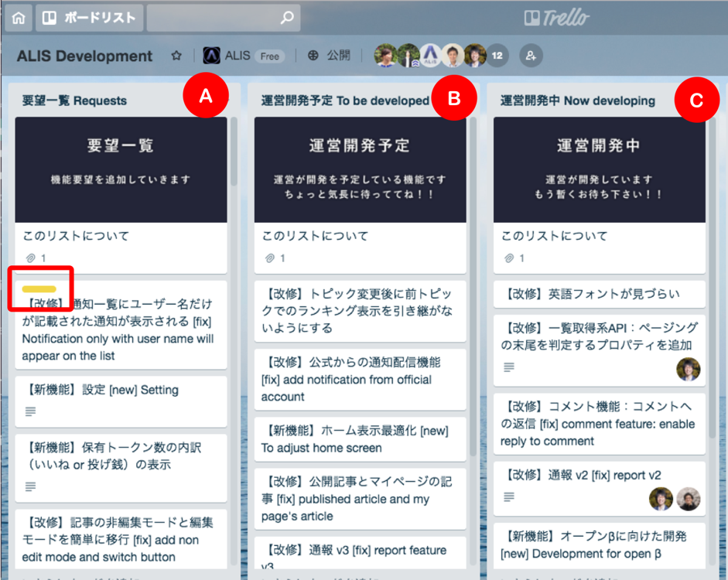The width and height of the screenshot is (728, 580).
Task: Click the Free plan badge
Action: coord(270,56)
